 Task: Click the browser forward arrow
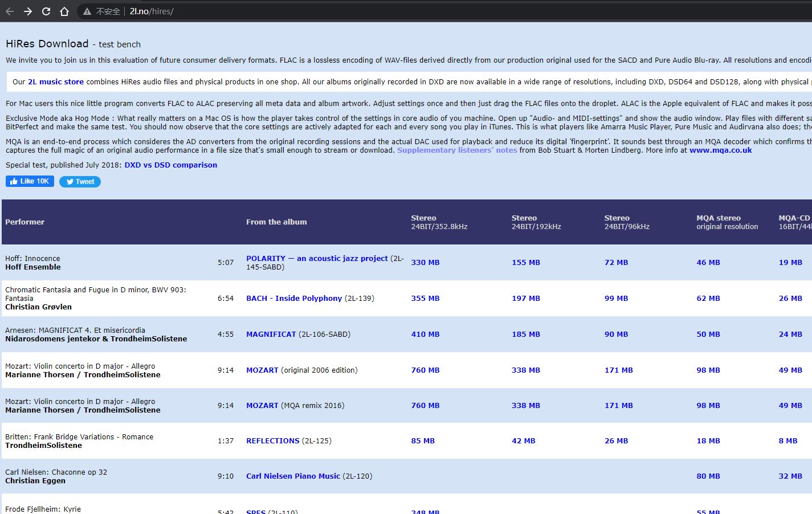(x=28, y=11)
